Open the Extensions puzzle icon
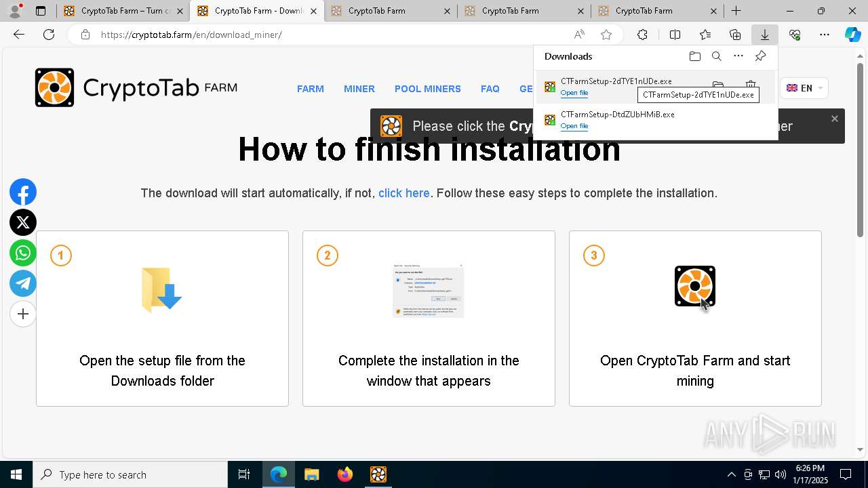 point(642,35)
